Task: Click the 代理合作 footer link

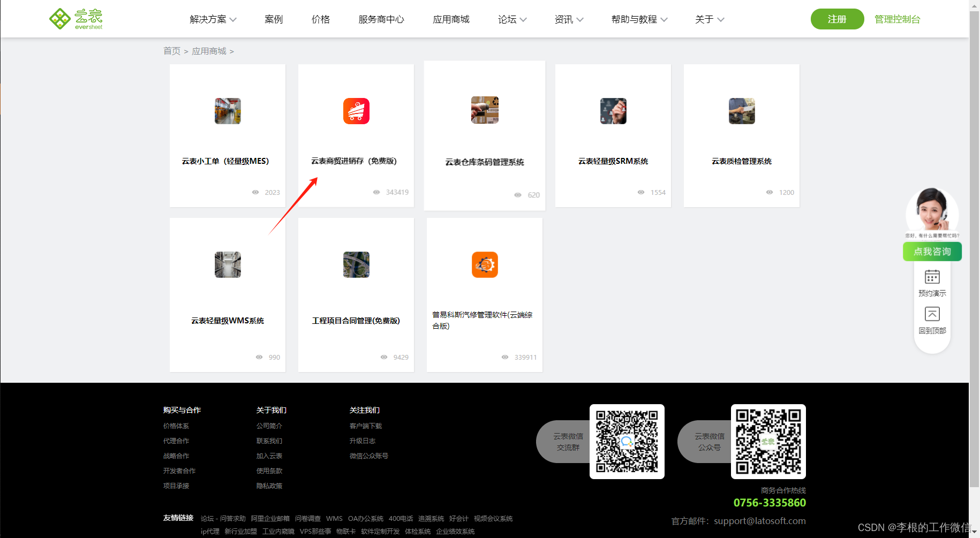Action: tap(176, 441)
